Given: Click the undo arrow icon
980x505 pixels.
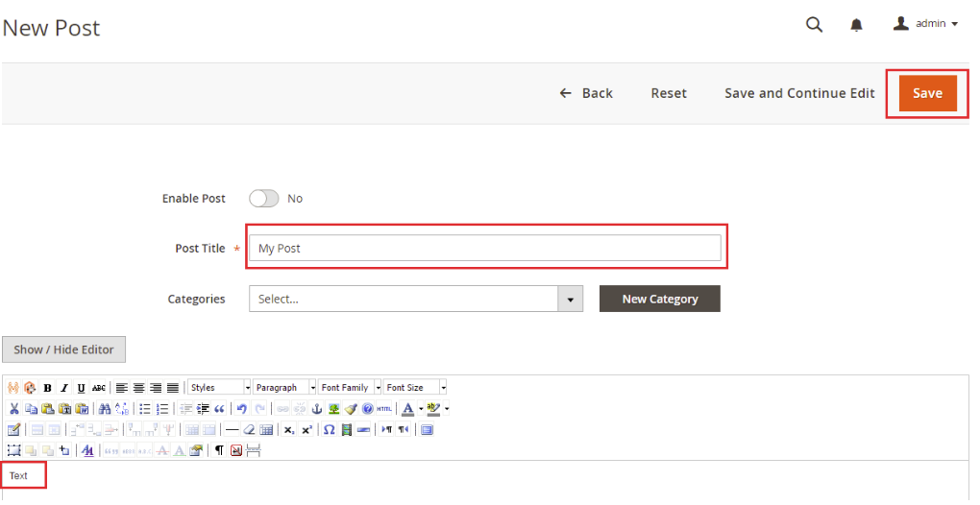Looking at the screenshot, I should tap(242, 409).
